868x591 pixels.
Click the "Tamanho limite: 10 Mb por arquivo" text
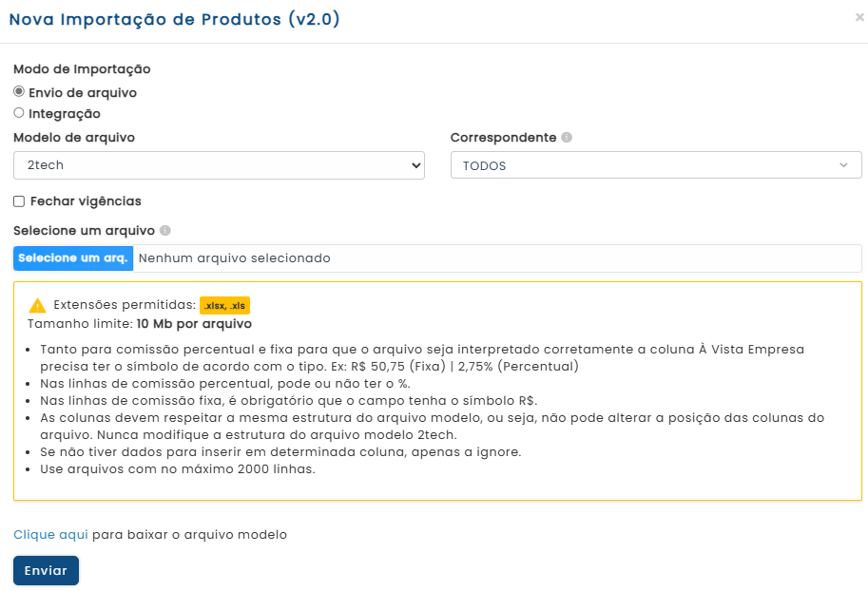(x=140, y=323)
